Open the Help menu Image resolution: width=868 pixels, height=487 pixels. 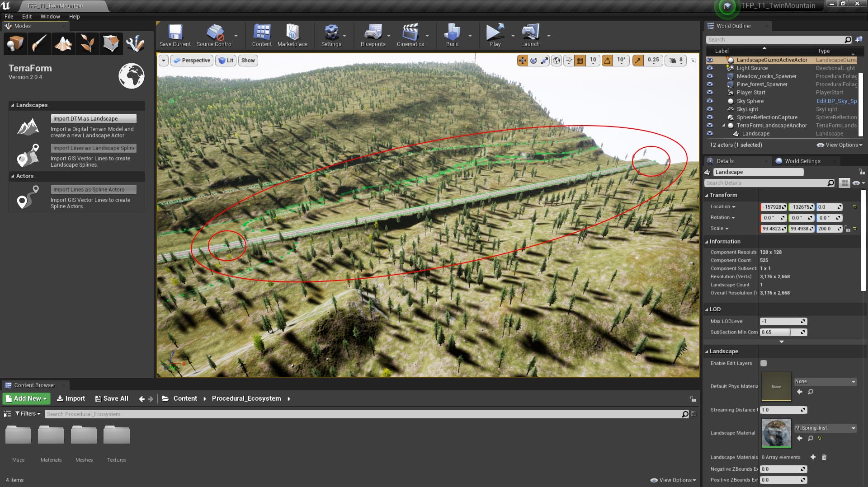click(74, 16)
